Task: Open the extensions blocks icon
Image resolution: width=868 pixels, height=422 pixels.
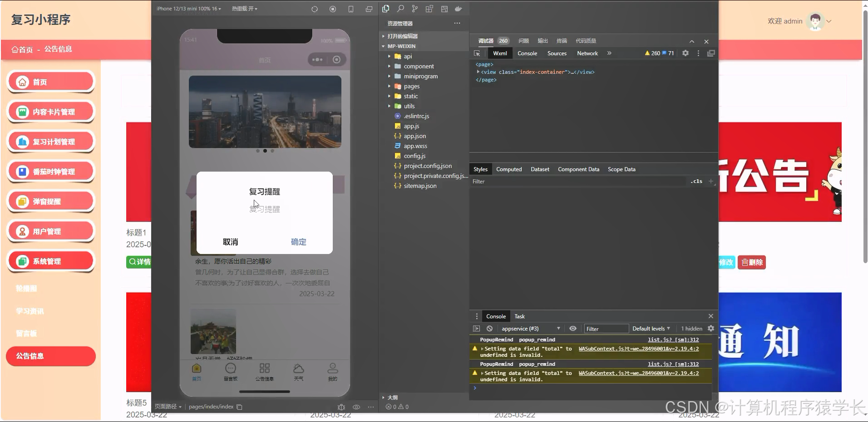Action: pos(429,9)
